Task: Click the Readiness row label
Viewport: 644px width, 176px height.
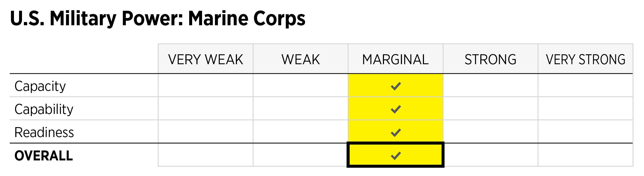Action: (44, 132)
